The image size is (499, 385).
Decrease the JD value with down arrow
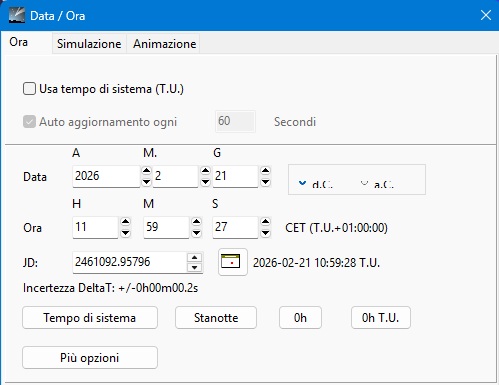click(195, 267)
